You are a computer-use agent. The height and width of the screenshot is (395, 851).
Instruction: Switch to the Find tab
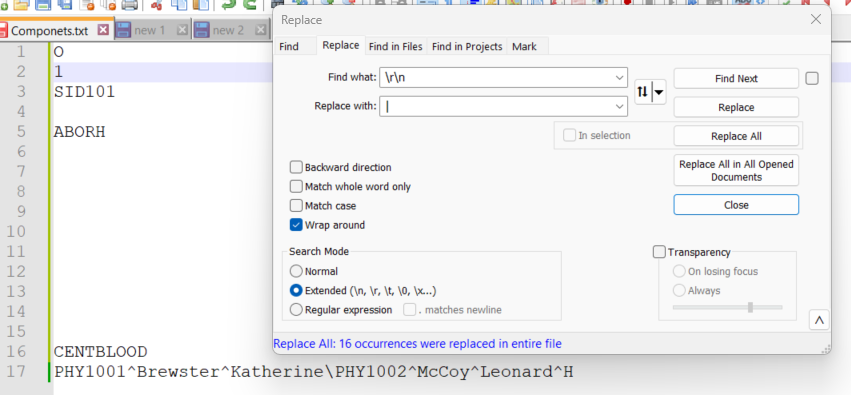pyautogui.click(x=289, y=47)
